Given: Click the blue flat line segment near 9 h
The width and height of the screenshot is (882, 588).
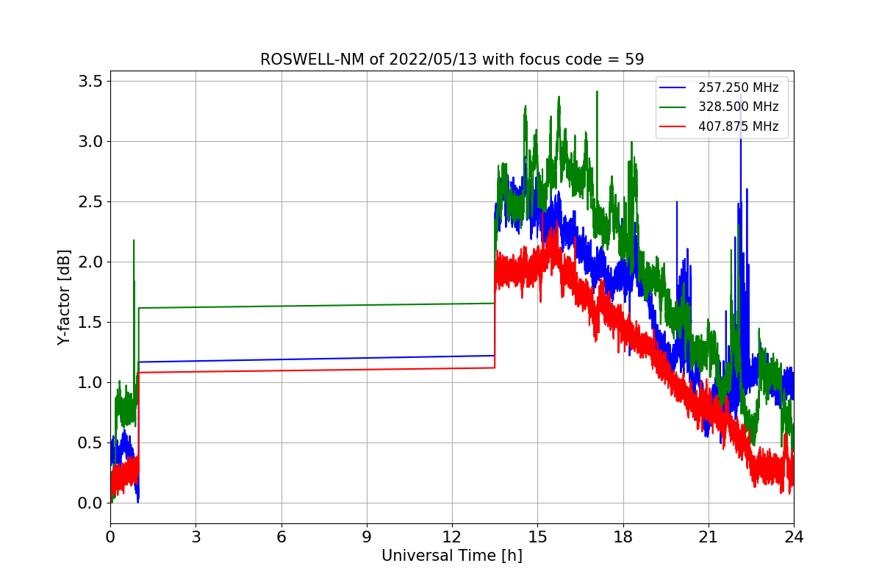Looking at the screenshot, I should tap(367, 357).
